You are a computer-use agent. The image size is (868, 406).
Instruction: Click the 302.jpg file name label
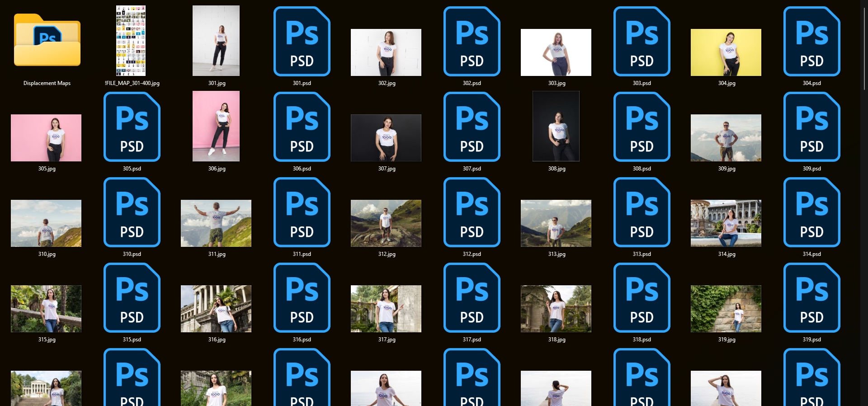(x=387, y=83)
